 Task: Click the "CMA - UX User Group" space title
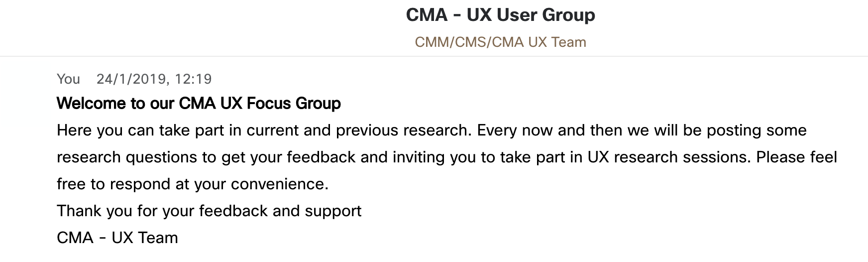point(500,15)
